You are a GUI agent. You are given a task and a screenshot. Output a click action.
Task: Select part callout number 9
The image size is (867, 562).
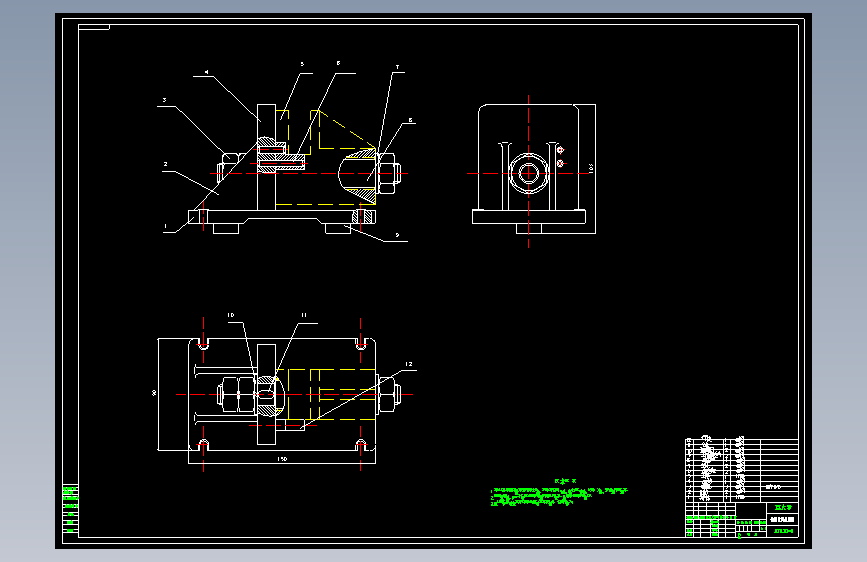[397, 236]
